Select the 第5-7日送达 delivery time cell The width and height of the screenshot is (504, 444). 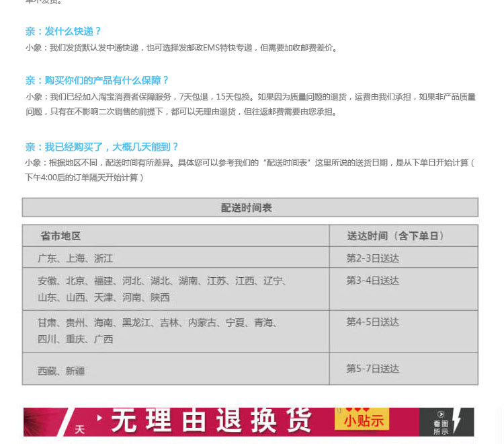pos(372,369)
